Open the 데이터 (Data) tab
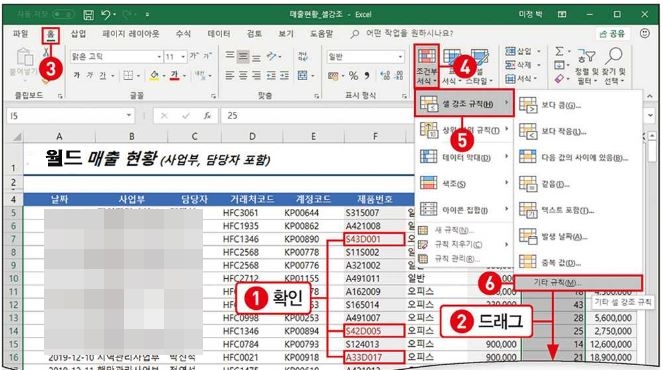This screenshot has width=663, height=370. coord(219,34)
